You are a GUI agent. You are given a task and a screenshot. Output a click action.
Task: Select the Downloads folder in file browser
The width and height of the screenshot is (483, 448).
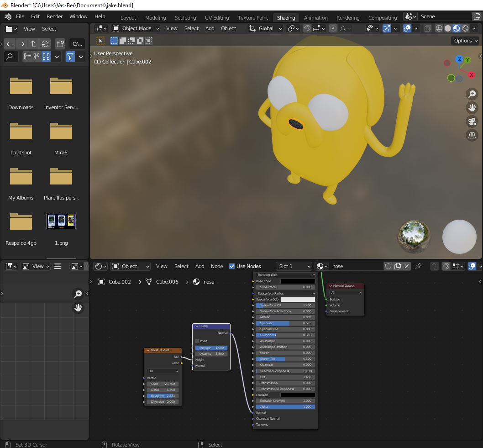pyautogui.click(x=21, y=94)
